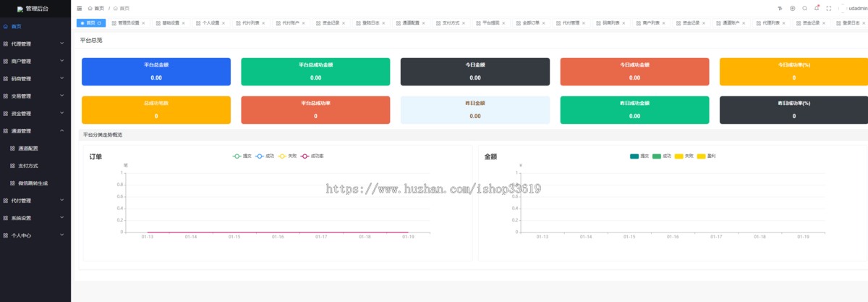
Task: Collapse the sidebar with the hamburger icon
Action: click(x=79, y=8)
